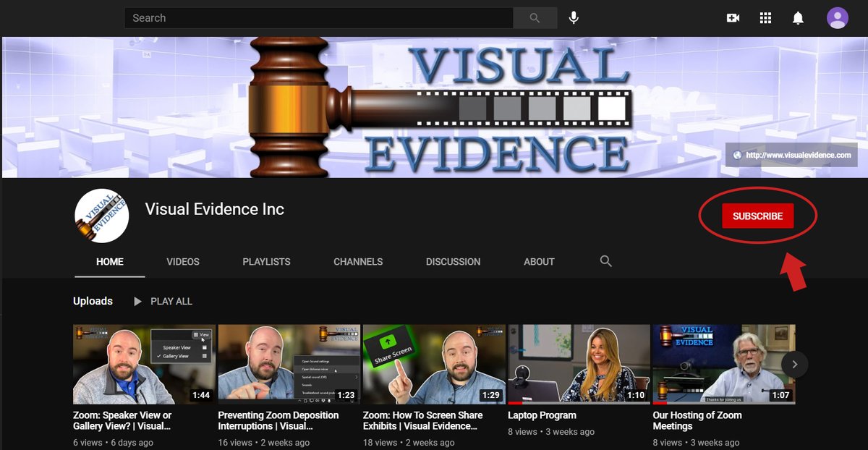Click title 'Zoom: Speaker View or Gallery View?'
Viewport: 868px width, 450px height.
click(x=123, y=420)
